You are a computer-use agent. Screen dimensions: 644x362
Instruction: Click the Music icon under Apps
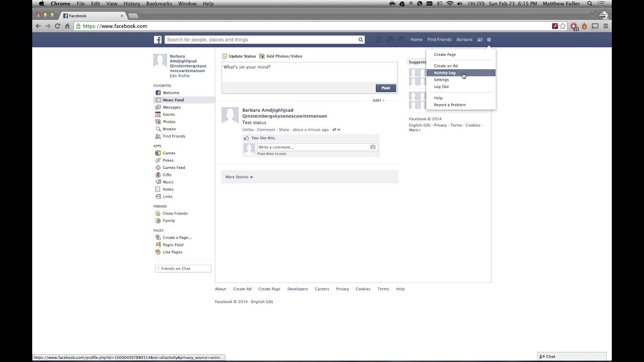(158, 182)
